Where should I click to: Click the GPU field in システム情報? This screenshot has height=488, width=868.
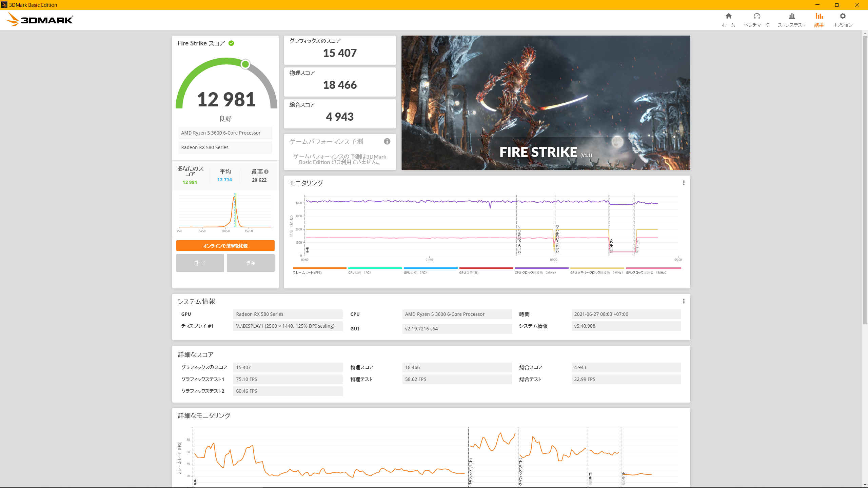point(288,314)
